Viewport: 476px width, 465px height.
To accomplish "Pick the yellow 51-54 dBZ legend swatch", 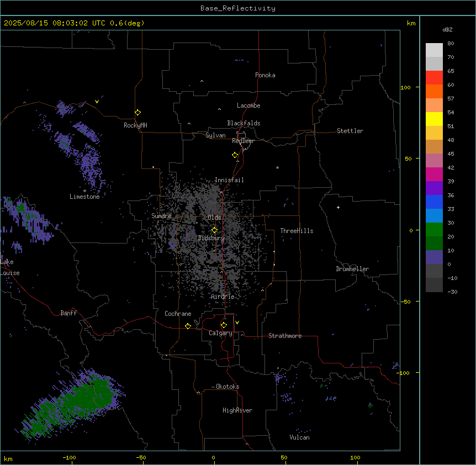I will point(434,119).
